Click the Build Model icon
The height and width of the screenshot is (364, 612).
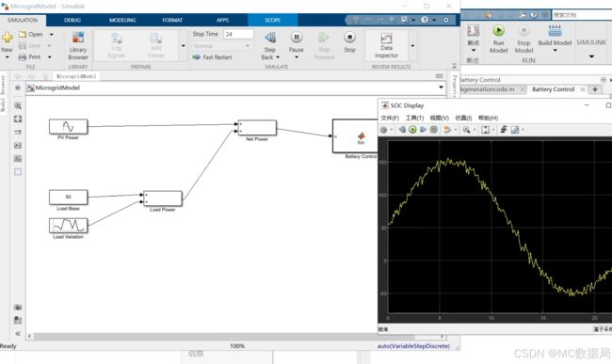pyautogui.click(x=555, y=30)
